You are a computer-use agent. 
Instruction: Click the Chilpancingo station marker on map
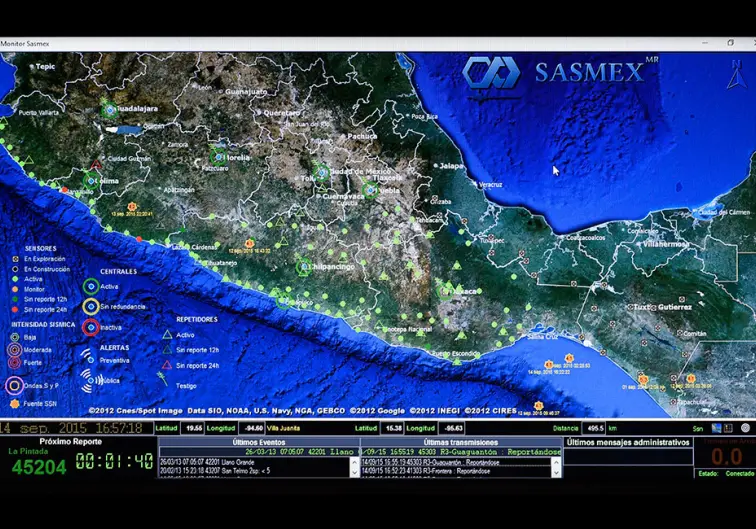click(x=307, y=267)
